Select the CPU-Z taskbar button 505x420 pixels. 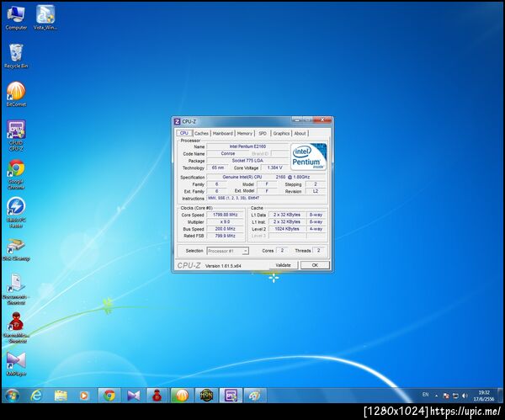coord(231,396)
